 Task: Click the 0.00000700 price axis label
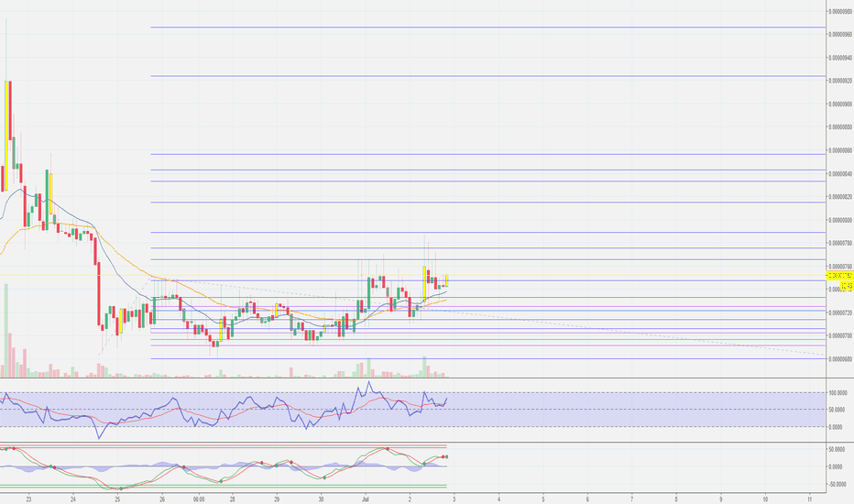point(840,335)
